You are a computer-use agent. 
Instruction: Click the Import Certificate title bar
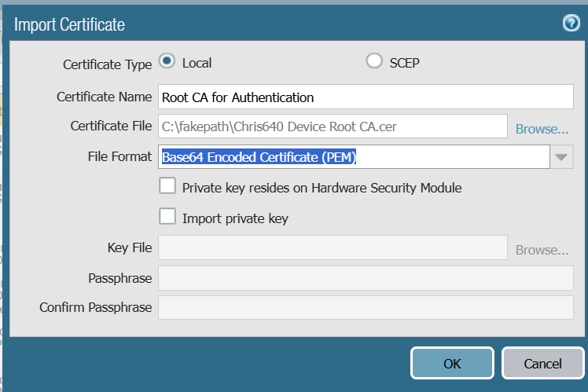(x=275, y=24)
